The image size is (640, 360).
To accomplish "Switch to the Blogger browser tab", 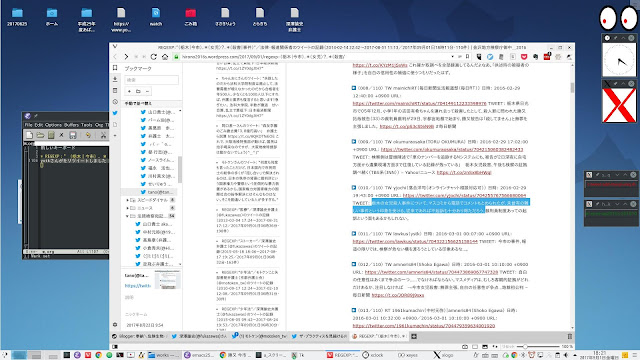I will tap(139, 336).
